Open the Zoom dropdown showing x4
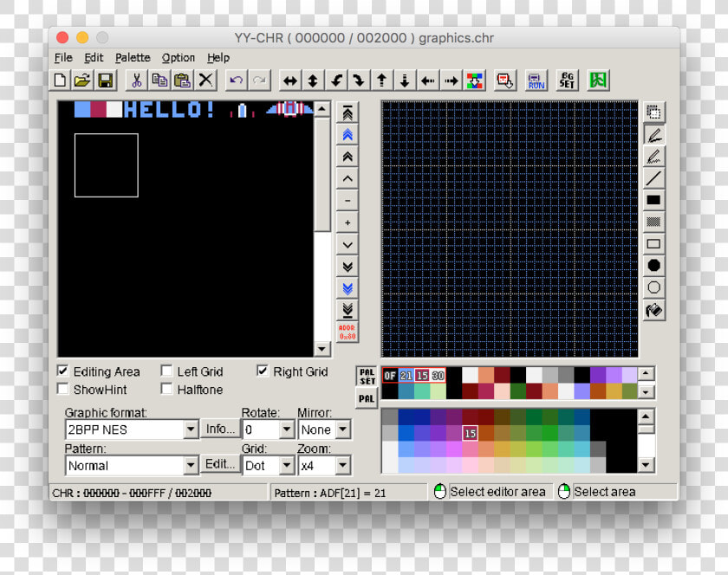Screen dimensions: 728x575 (x=343, y=465)
